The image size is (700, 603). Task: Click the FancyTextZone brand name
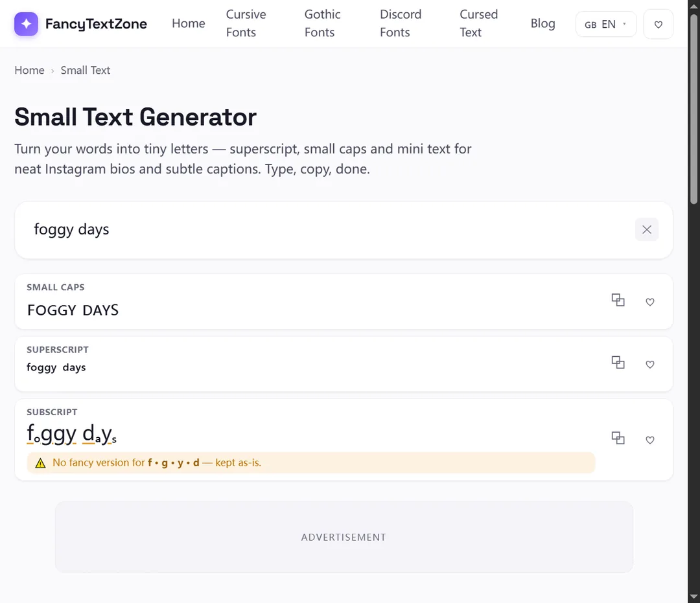(x=96, y=23)
